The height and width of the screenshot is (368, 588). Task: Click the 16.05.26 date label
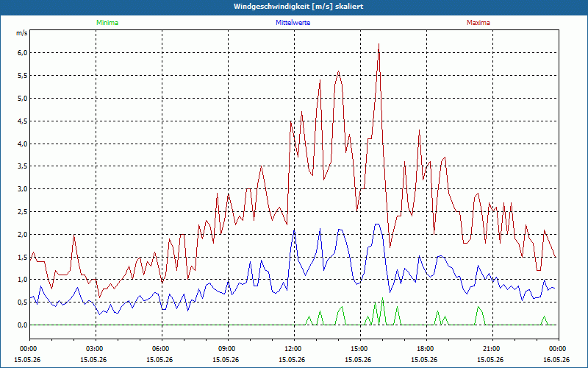point(556,360)
